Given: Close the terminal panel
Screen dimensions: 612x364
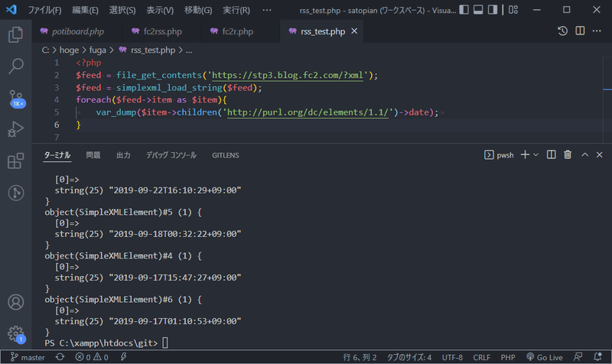Looking at the screenshot, I should pos(600,155).
